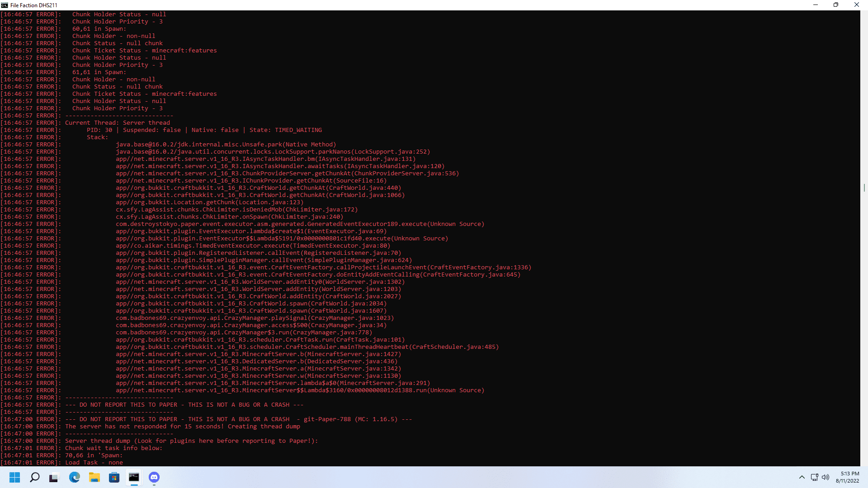Click the command prompt console taskbar icon
Image resolution: width=868 pixels, height=488 pixels.
coord(134,477)
